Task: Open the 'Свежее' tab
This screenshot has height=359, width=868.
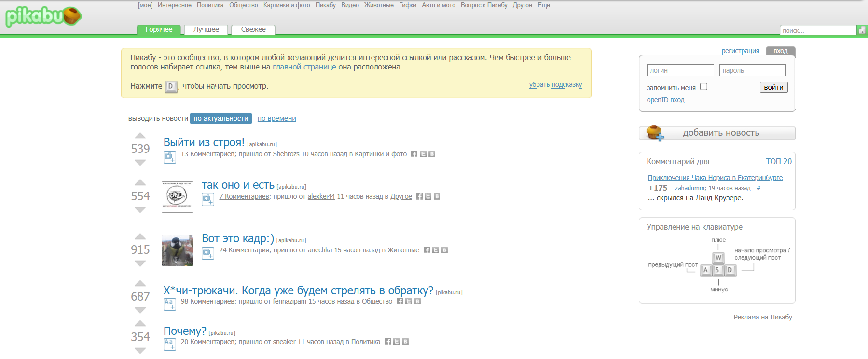Action: (253, 30)
